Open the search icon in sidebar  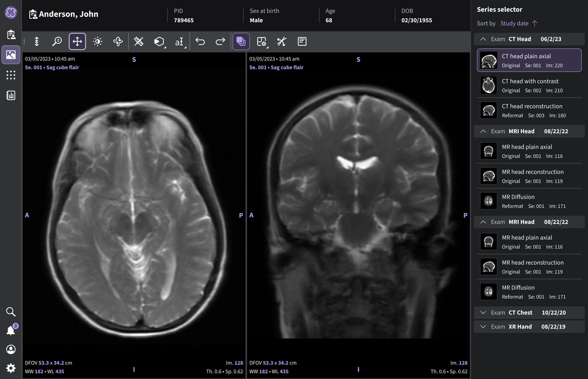11,312
